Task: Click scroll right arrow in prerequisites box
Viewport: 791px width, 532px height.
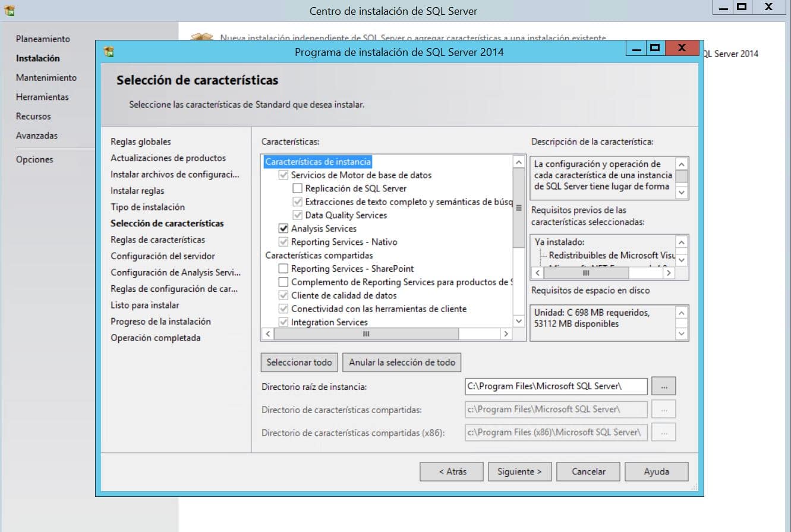Action: (x=669, y=273)
